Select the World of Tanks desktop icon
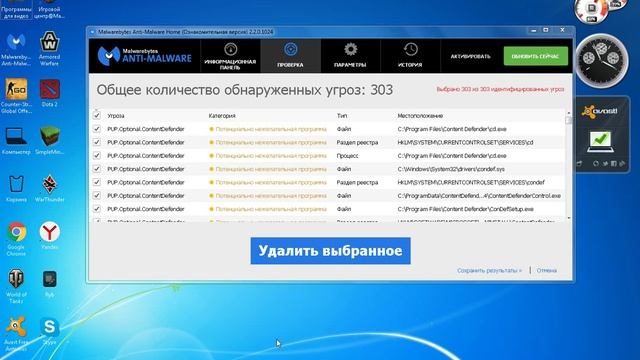The image size is (640, 360). [16, 286]
